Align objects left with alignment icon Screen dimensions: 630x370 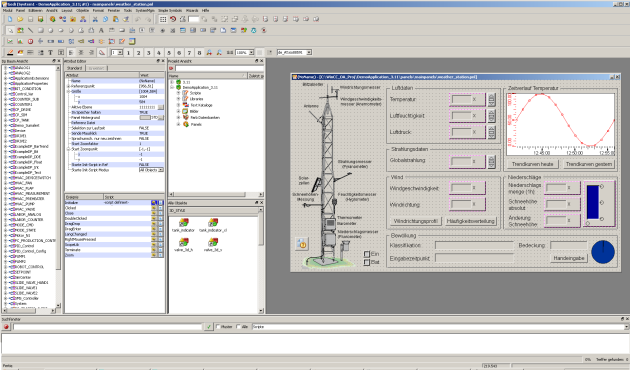[x=71, y=53]
